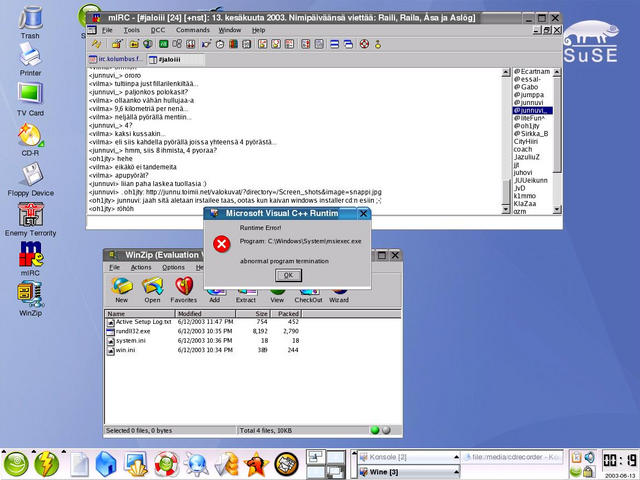Open the Help menu in mIRC
This screenshot has height=480, width=640.
click(258, 30)
